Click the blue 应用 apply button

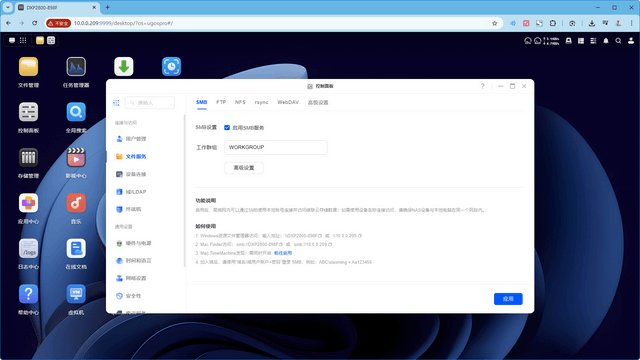pyautogui.click(x=508, y=299)
